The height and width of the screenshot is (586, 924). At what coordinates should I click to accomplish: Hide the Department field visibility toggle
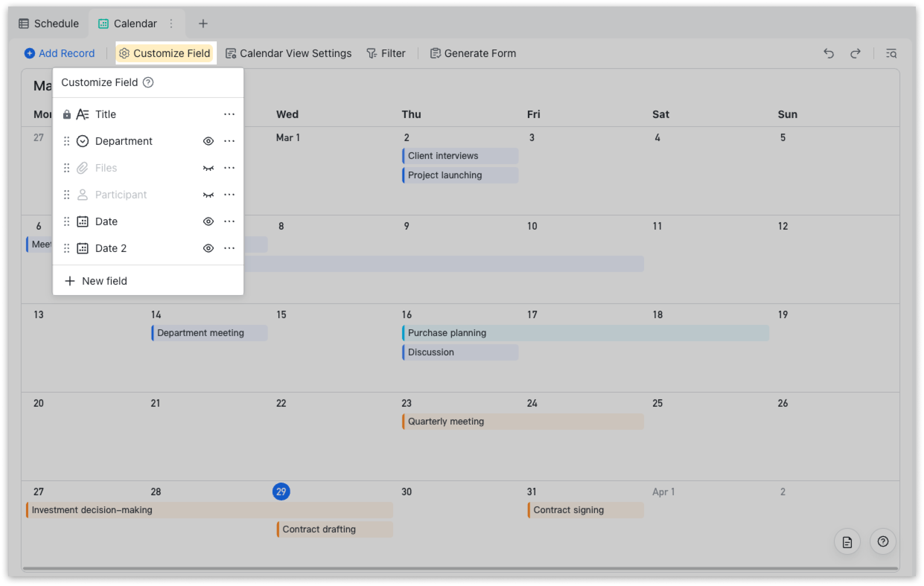(208, 141)
